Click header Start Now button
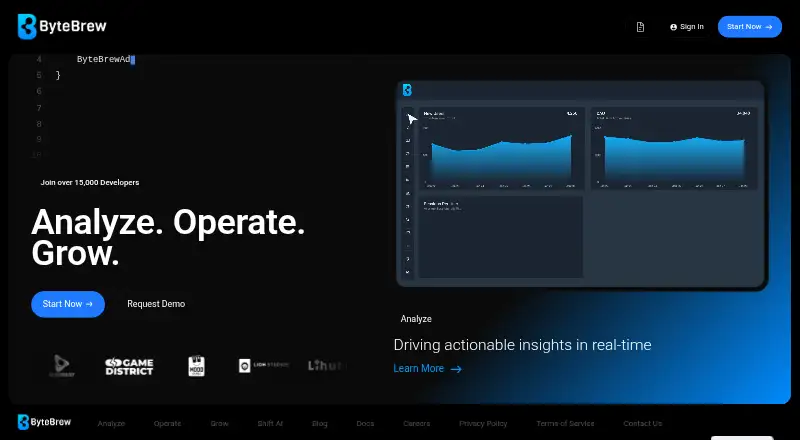This screenshot has width=800, height=440. [x=749, y=27]
